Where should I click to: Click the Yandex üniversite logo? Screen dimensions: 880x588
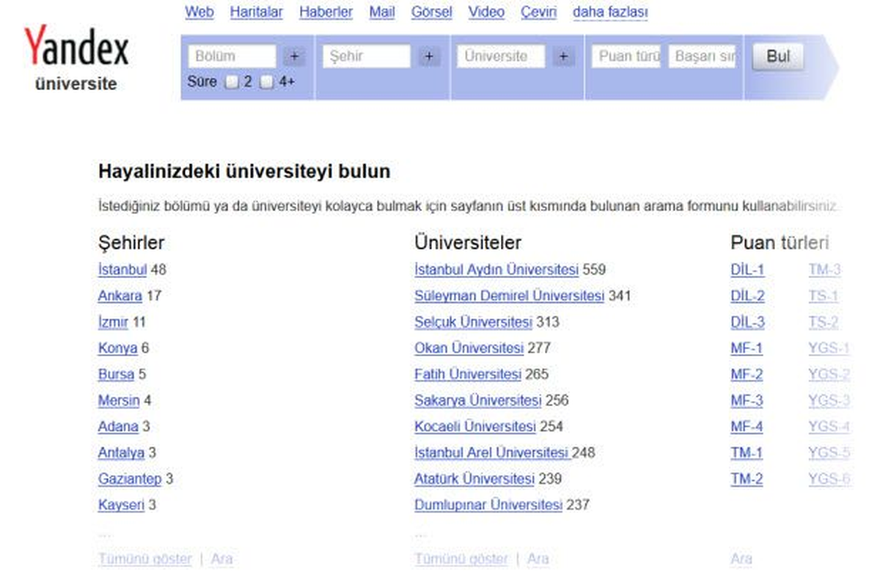[76, 57]
